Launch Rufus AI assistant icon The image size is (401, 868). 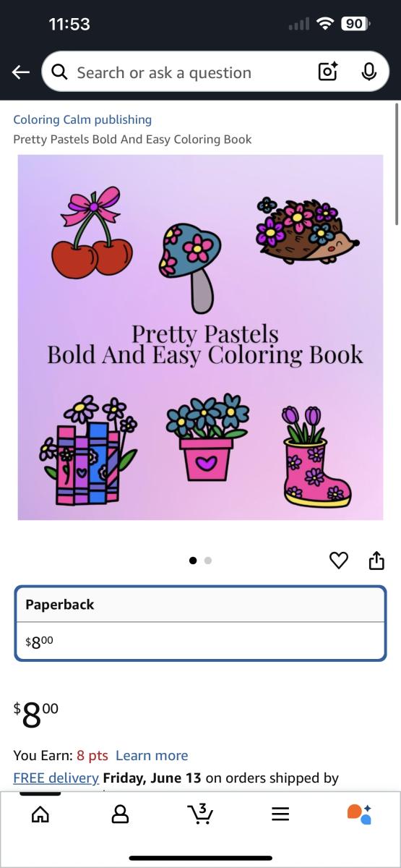point(359,814)
